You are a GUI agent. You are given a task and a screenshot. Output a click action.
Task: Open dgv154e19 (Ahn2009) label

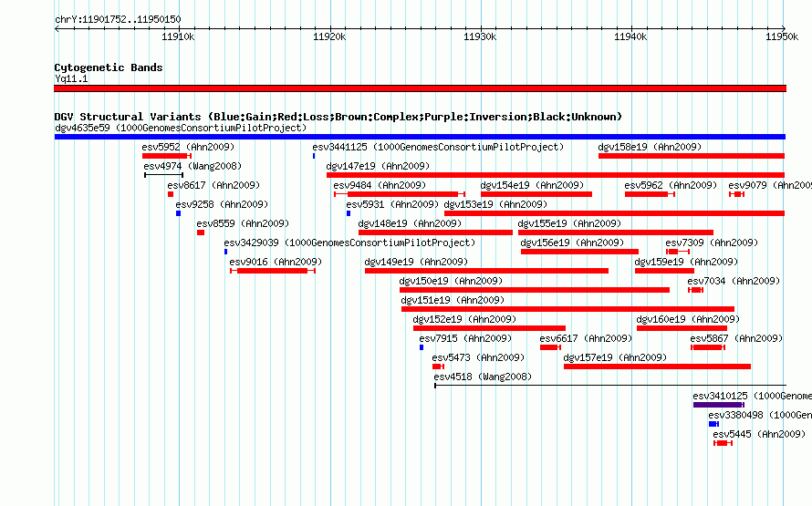532,185
